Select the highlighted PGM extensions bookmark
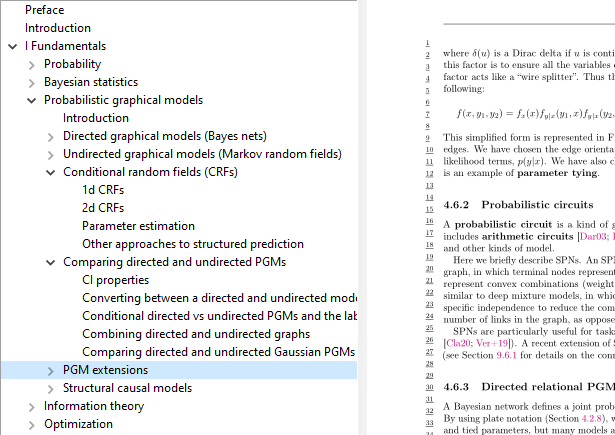The width and height of the screenshot is (615, 435). pos(105,370)
